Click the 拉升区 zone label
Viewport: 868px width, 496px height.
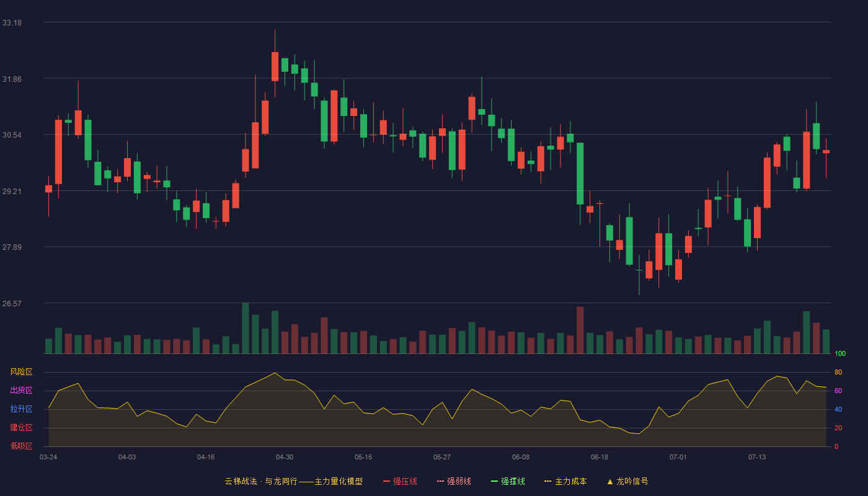(x=21, y=409)
